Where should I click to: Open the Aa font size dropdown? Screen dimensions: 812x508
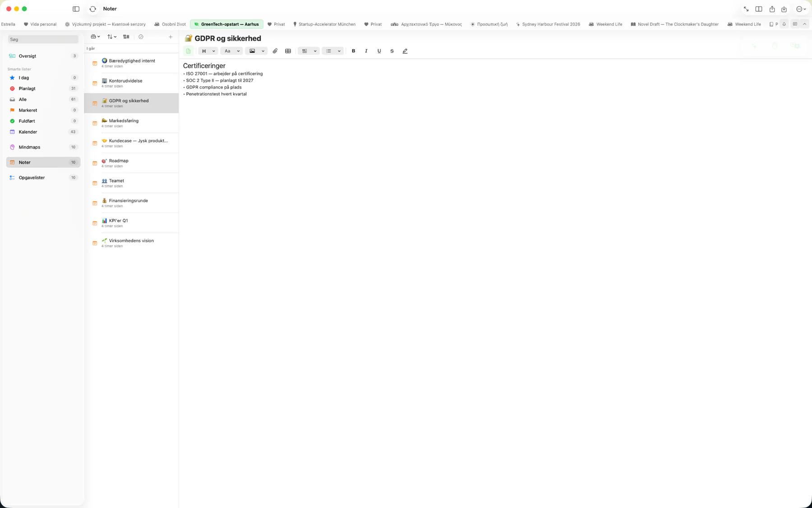232,51
